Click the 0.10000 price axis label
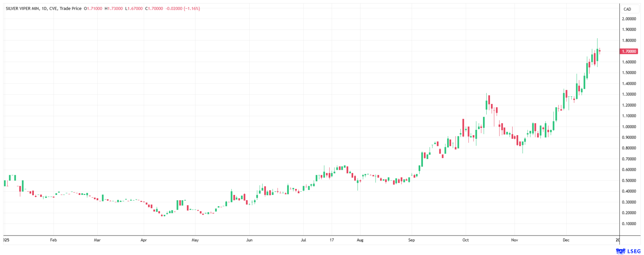The image size is (644, 255). (629, 224)
